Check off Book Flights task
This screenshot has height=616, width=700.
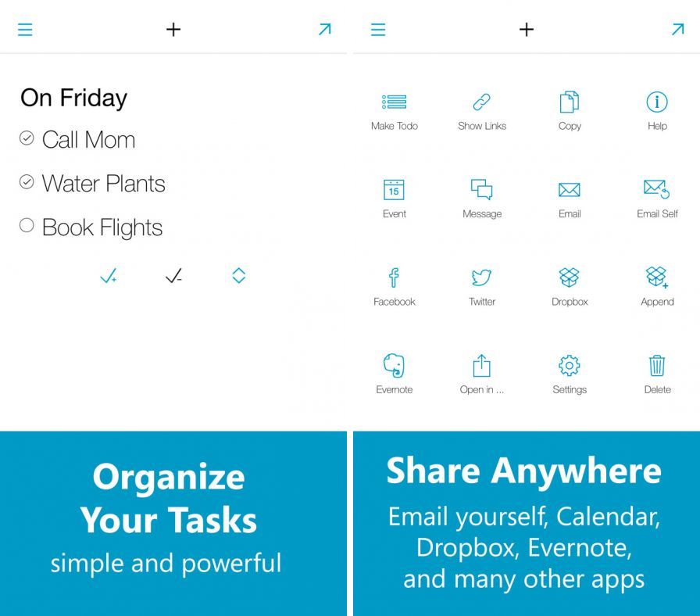pyautogui.click(x=27, y=226)
